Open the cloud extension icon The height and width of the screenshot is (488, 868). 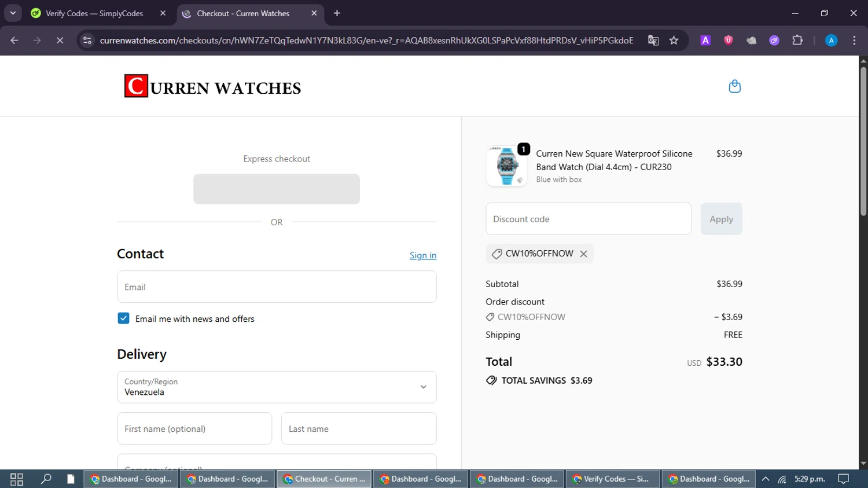tap(751, 41)
